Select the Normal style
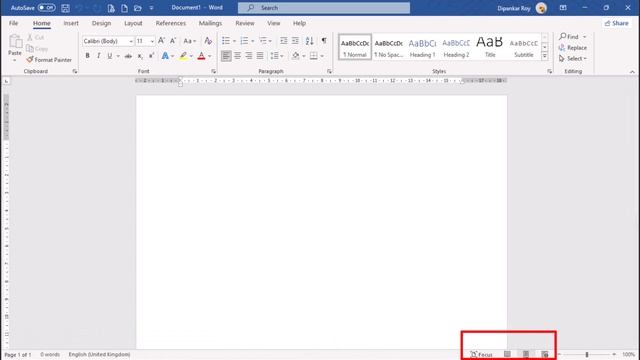This screenshot has height=360, width=640. tap(355, 47)
